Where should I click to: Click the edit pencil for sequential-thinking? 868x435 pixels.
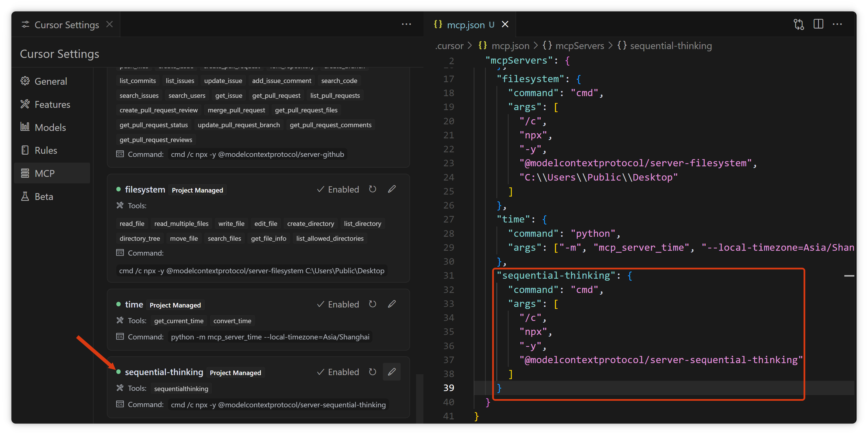[x=392, y=372]
